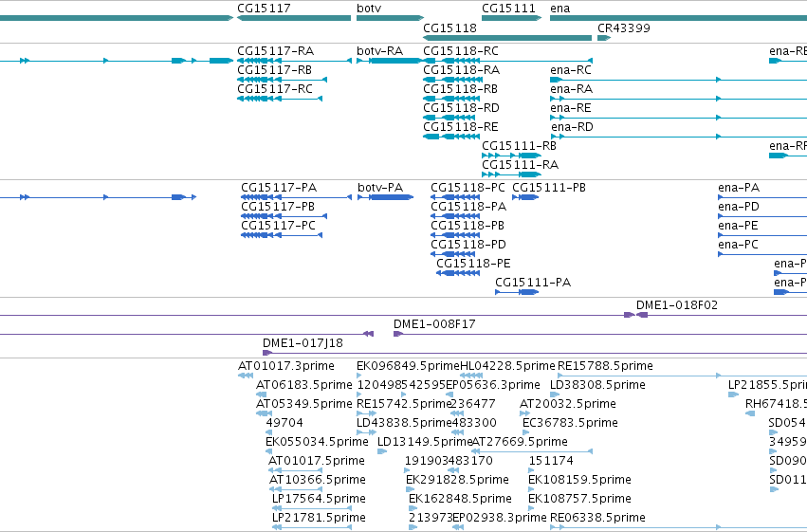Click BAC clone DME1-018F02
Screen dimensions: 807x532
(x=677, y=305)
